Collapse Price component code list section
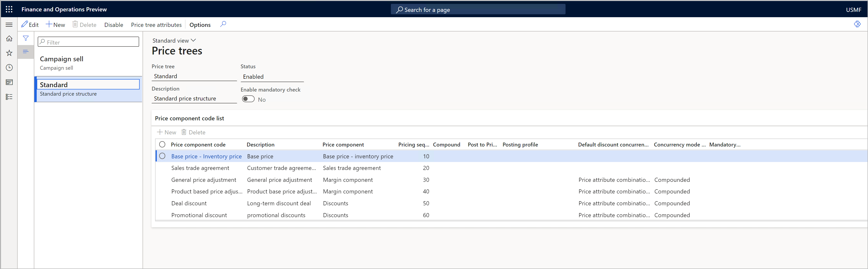This screenshot has width=868, height=269. [189, 118]
